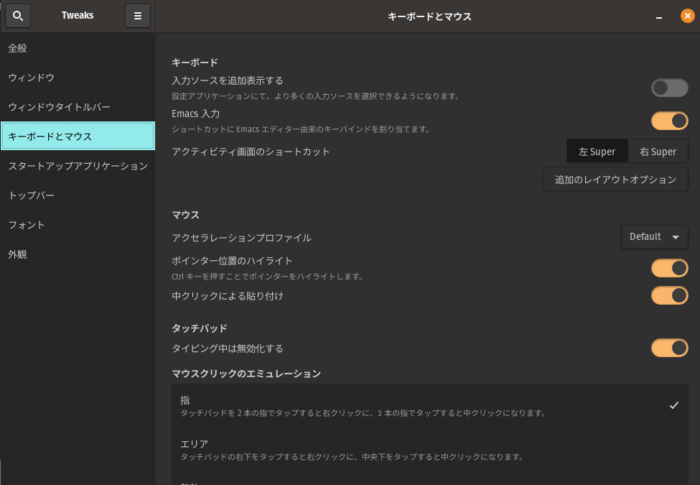Screen dimensions: 700x485
Task: Select 左 Super shortcut option
Action: pos(597,152)
